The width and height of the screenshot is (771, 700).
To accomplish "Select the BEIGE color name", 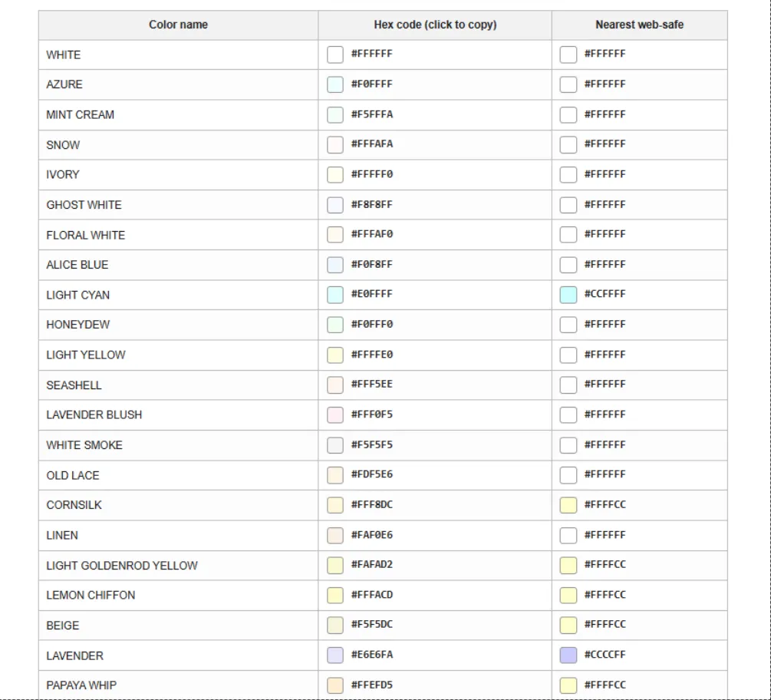I will pos(62,626).
